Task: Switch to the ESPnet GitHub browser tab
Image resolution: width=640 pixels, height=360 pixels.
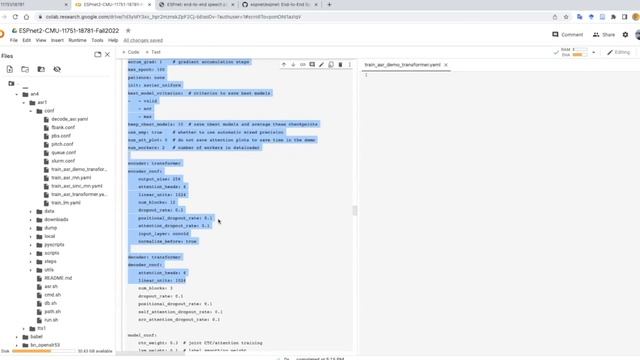Action: click(x=280, y=4)
